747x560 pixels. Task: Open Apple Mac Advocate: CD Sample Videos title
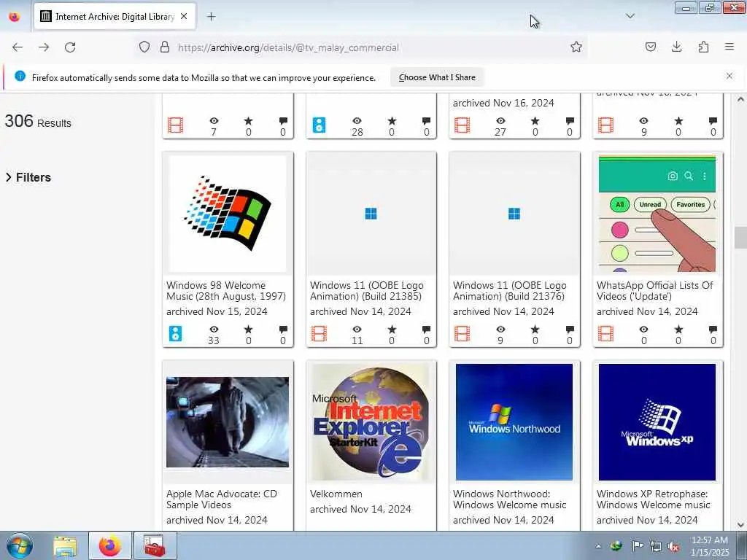click(x=222, y=499)
